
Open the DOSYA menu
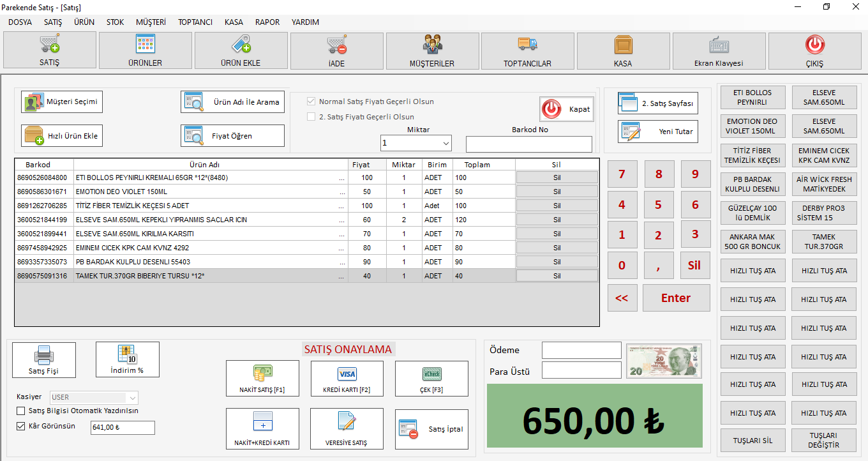point(20,22)
